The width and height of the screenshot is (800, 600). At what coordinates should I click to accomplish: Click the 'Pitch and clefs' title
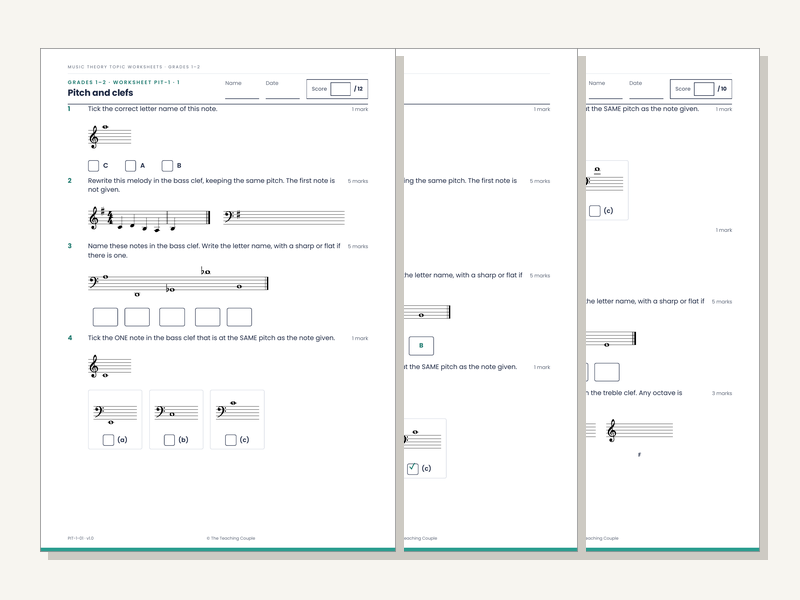pos(100,93)
